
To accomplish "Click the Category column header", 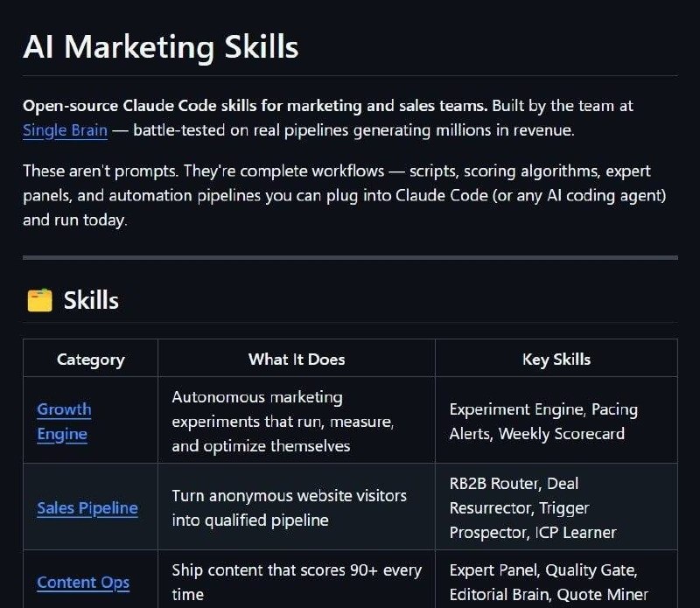I will [91, 360].
